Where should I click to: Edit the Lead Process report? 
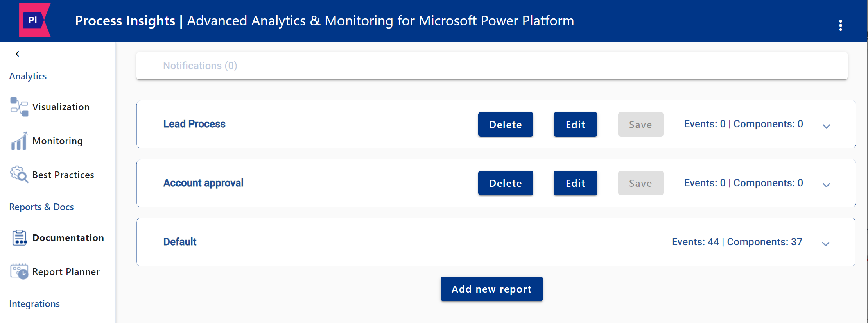pos(576,124)
